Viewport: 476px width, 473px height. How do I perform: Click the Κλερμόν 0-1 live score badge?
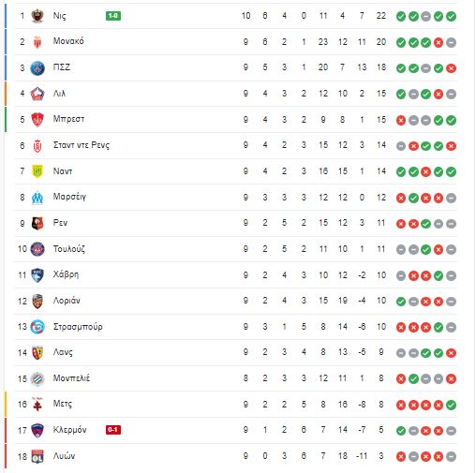point(113,430)
